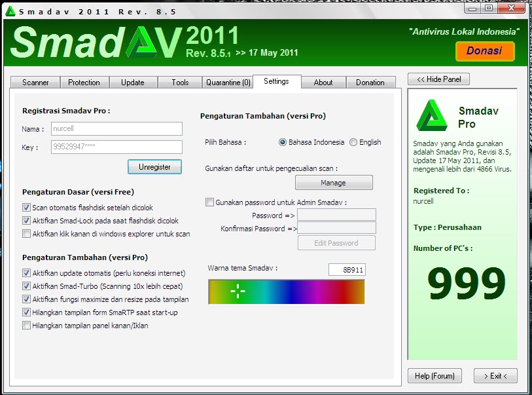Enable Hilangkan tampilan panel kanan/Iklan

(x=26, y=326)
